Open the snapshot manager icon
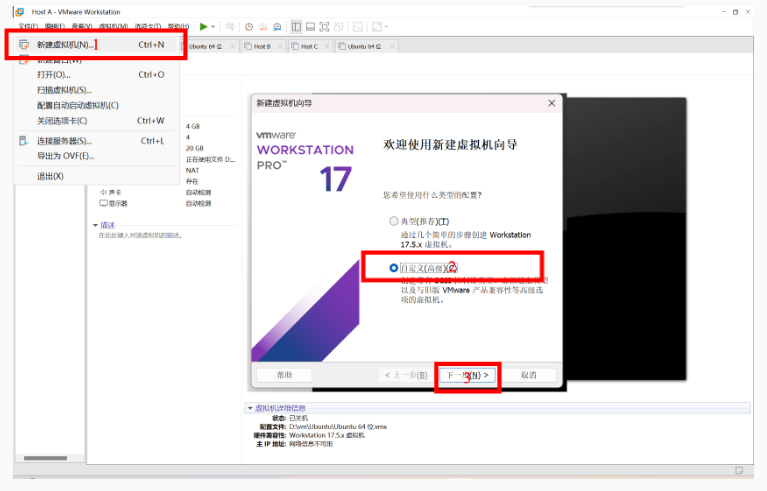The width and height of the screenshot is (767, 491). tap(277, 27)
